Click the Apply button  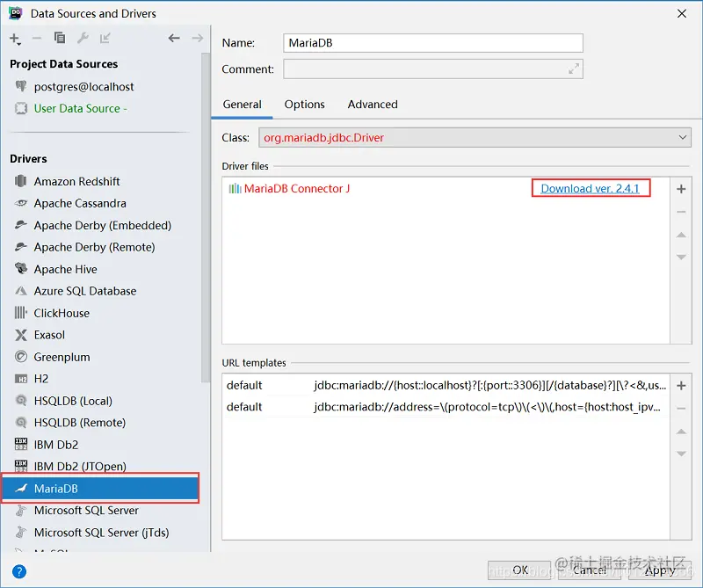point(660,570)
